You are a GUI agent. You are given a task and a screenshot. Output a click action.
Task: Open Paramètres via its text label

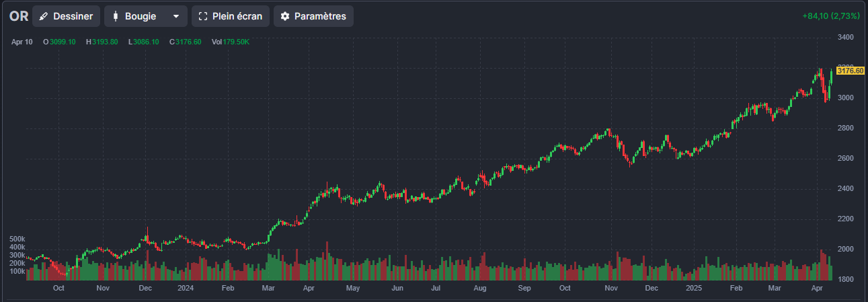(320, 16)
